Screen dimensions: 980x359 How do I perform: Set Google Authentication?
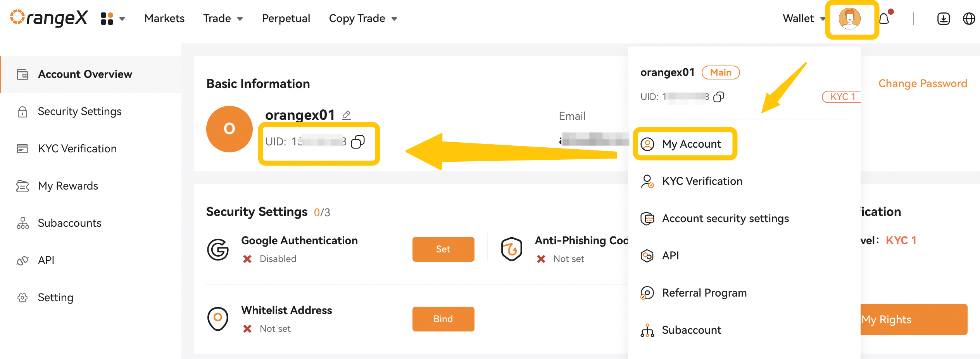click(x=443, y=249)
